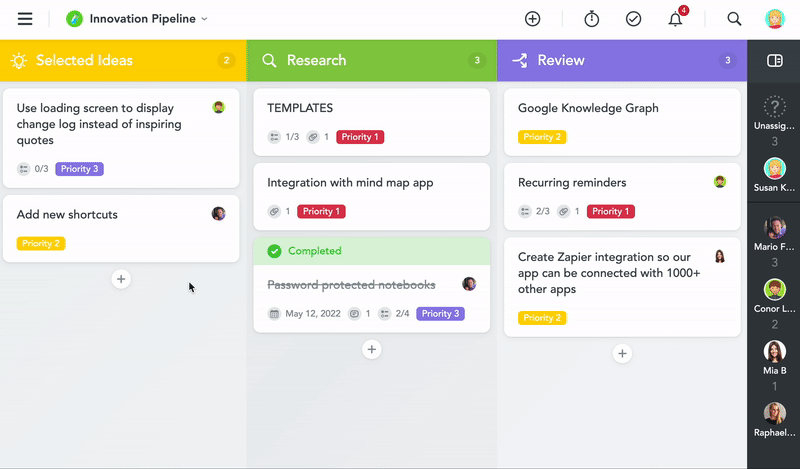Open the TEMPLATES task card
The height and width of the screenshot is (469, 800).
pos(300,108)
